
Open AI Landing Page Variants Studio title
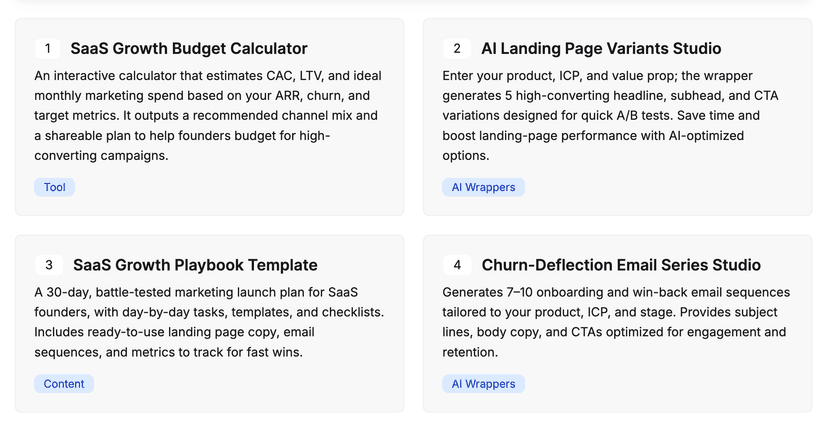601,48
